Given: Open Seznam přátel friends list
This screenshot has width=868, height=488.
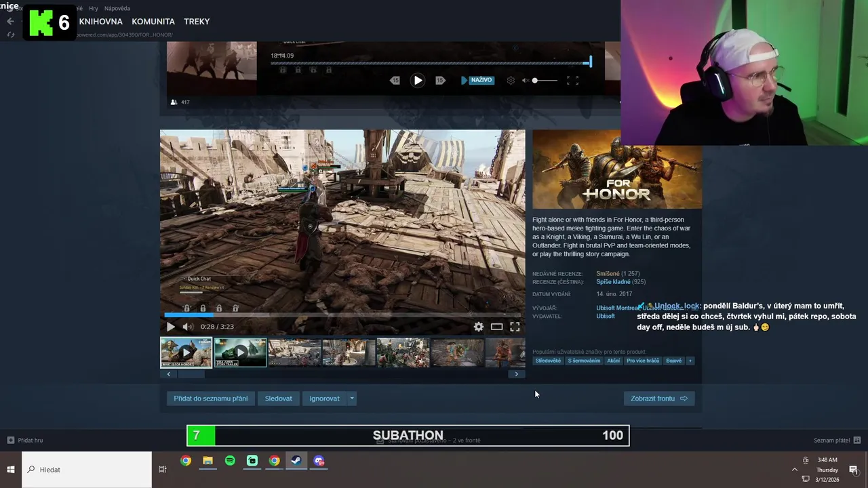Looking at the screenshot, I should point(837,441).
